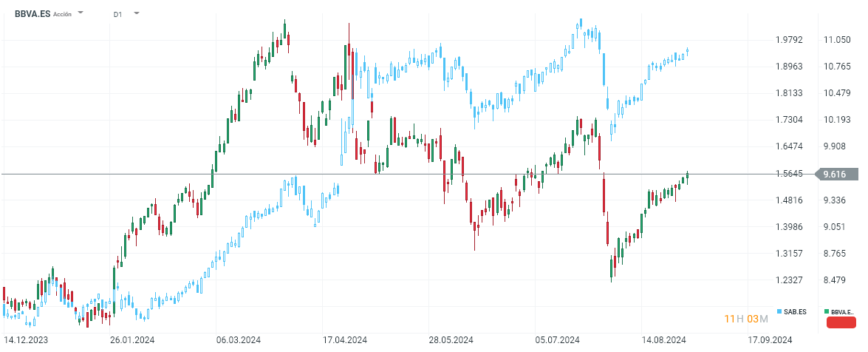Image resolution: width=868 pixels, height=352 pixels.
Task: Click the 8.479 price scale label
Action: tap(837, 280)
